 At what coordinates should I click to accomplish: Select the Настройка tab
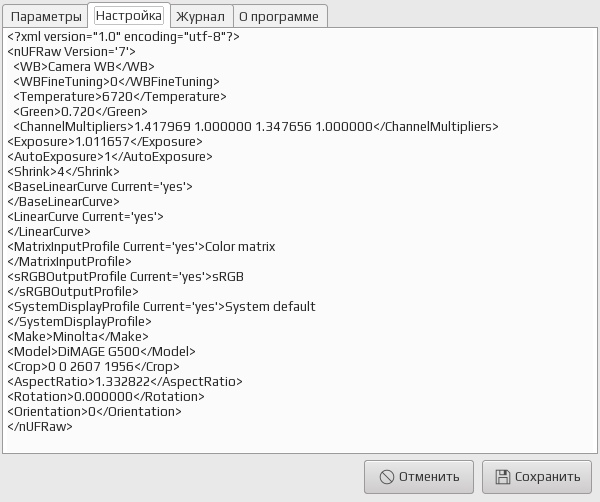coord(129,16)
